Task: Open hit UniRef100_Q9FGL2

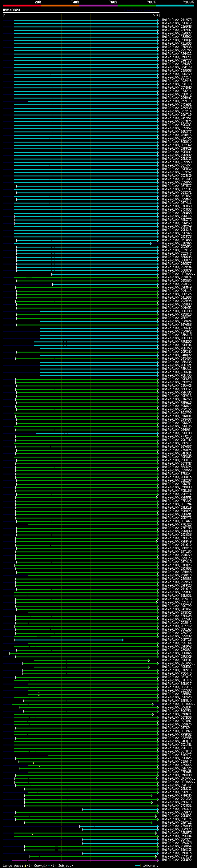Action: click(x=177, y=23)
